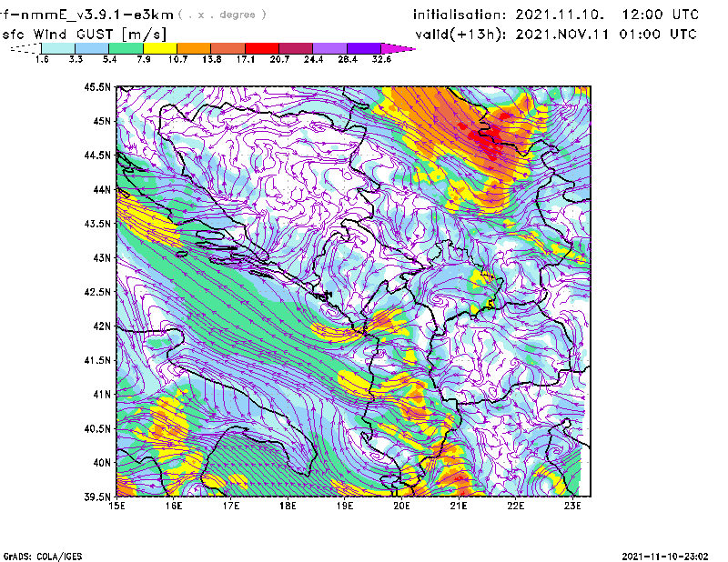The height and width of the screenshot is (562, 728).
Task: Click the 42N latitude label
Action: (102, 326)
